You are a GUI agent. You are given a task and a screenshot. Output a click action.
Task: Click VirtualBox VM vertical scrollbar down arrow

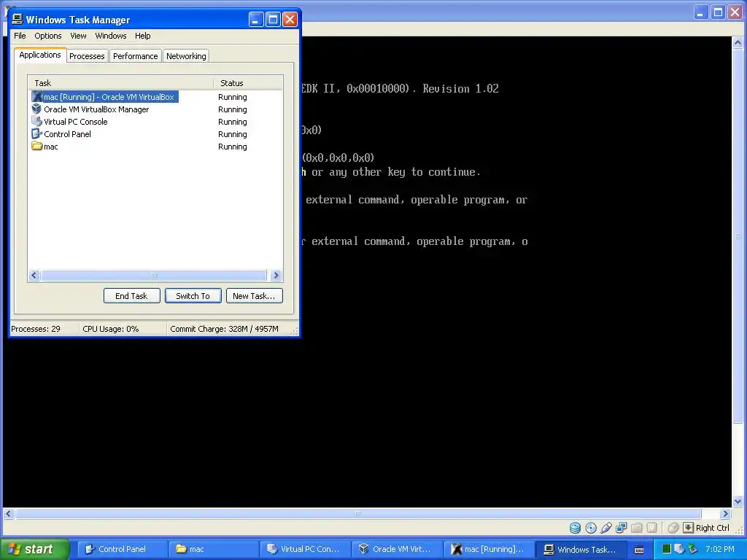[738, 502]
